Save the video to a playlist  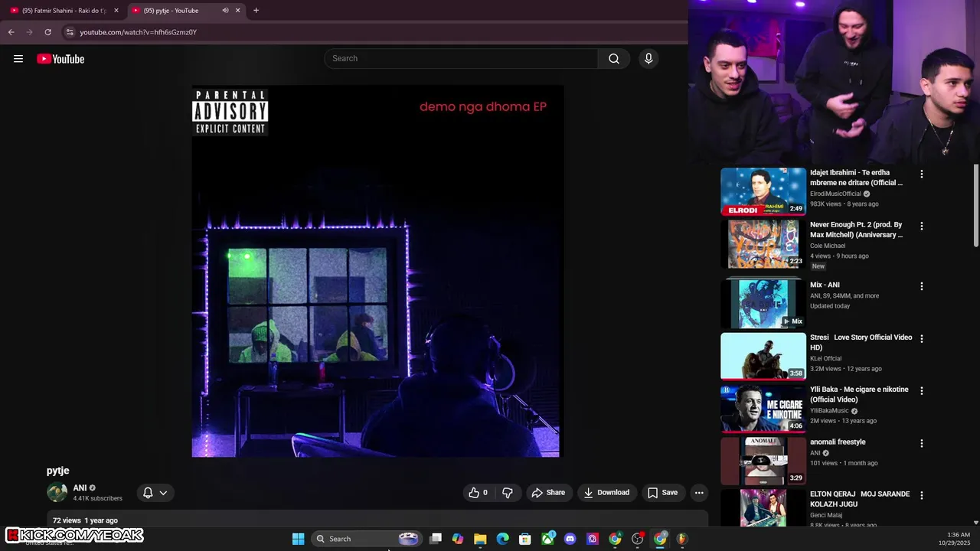663,493
